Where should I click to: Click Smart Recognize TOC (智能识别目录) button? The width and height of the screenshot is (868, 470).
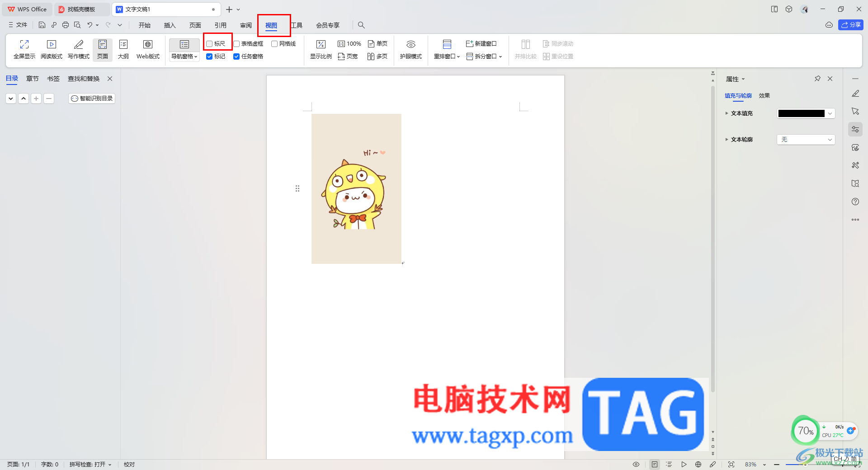pos(92,99)
